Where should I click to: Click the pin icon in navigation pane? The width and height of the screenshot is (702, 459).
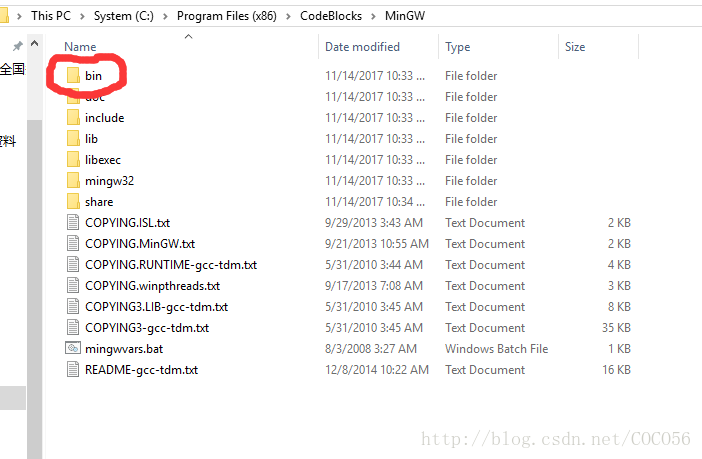click(17, 47)
